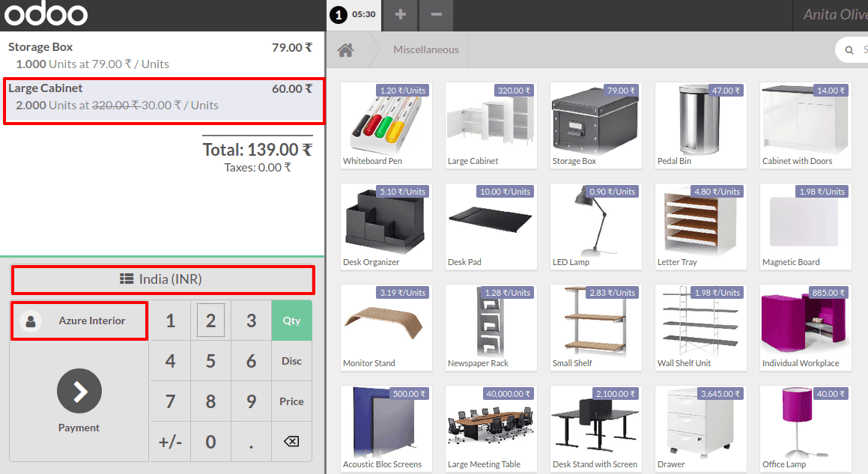The height and width of the screenshot is (474, 868).
Task: Add the Office Lamp product
Action: (805, 429)
